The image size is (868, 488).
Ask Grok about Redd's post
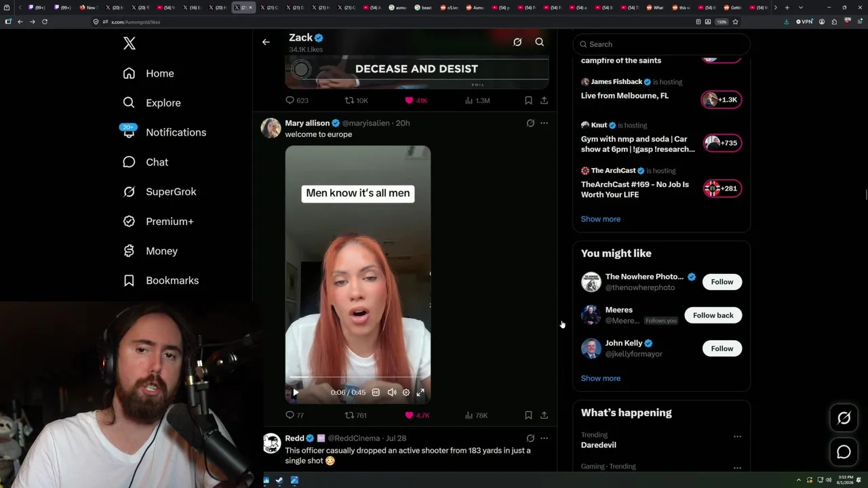point(530,439)
